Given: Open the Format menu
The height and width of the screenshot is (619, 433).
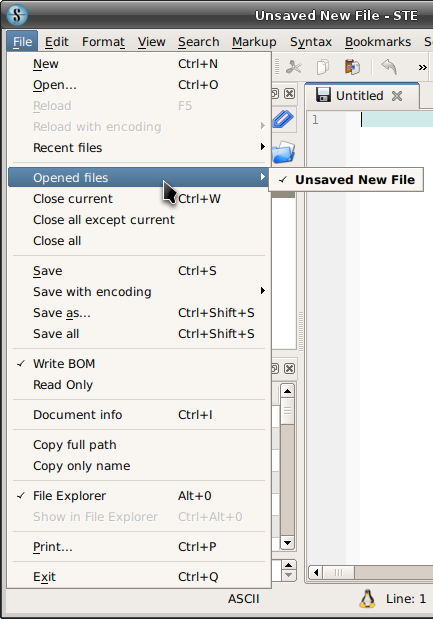Looking at the screenshot, I should pos(103,41).
